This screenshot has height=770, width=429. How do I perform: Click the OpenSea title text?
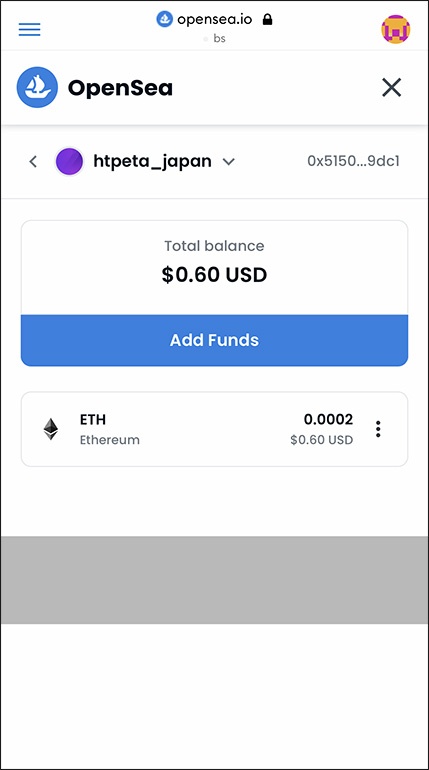point(120,88)
